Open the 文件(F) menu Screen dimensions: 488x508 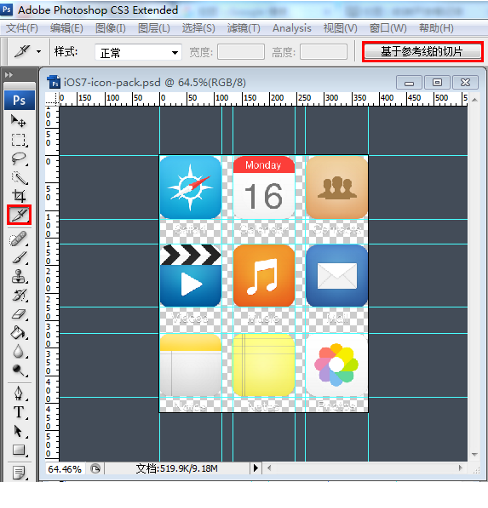[22, 28]
